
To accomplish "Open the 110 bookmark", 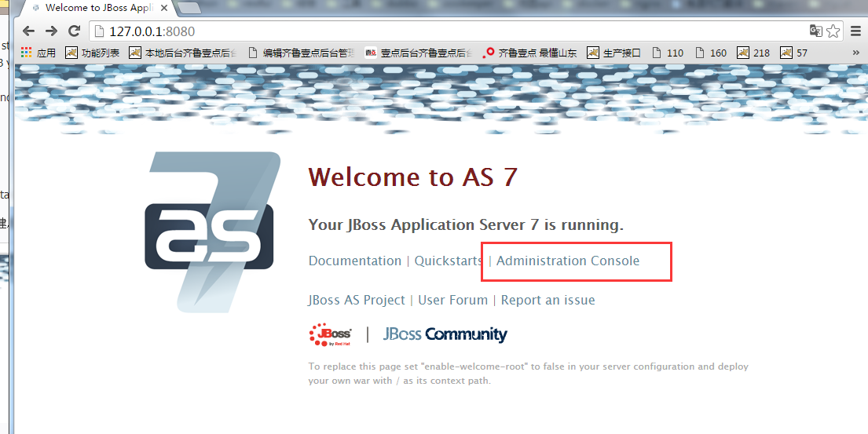I will click(668, 53).
